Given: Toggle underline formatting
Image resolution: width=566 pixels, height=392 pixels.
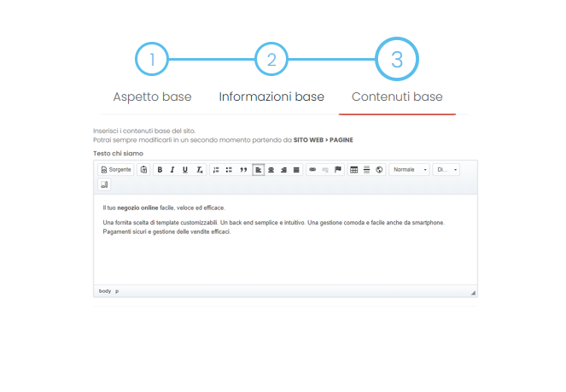Looking at the screenshot, I should click(x=185, y=170).
